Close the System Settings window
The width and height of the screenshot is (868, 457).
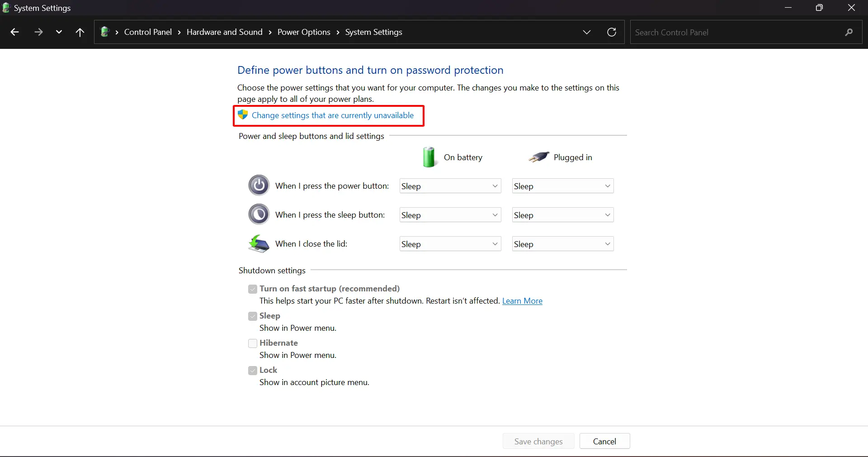pyautogui.click(x=851, y=8)
